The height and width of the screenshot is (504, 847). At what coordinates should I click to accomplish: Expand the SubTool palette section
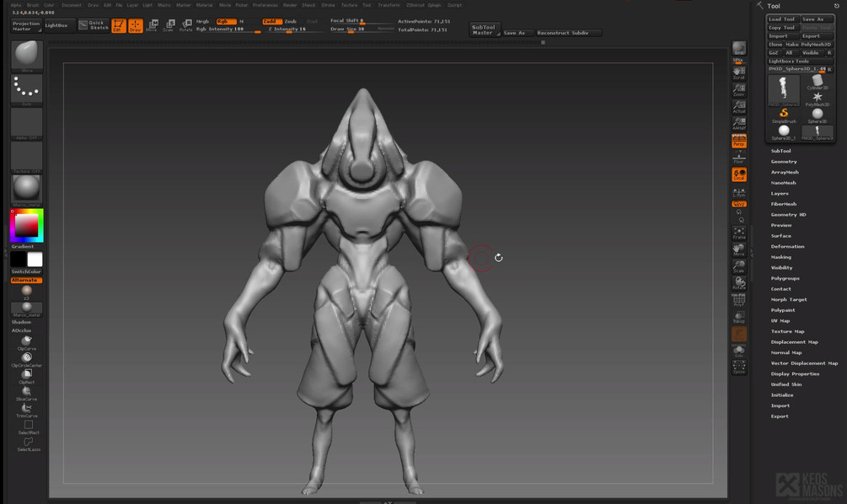coord(780,151)
